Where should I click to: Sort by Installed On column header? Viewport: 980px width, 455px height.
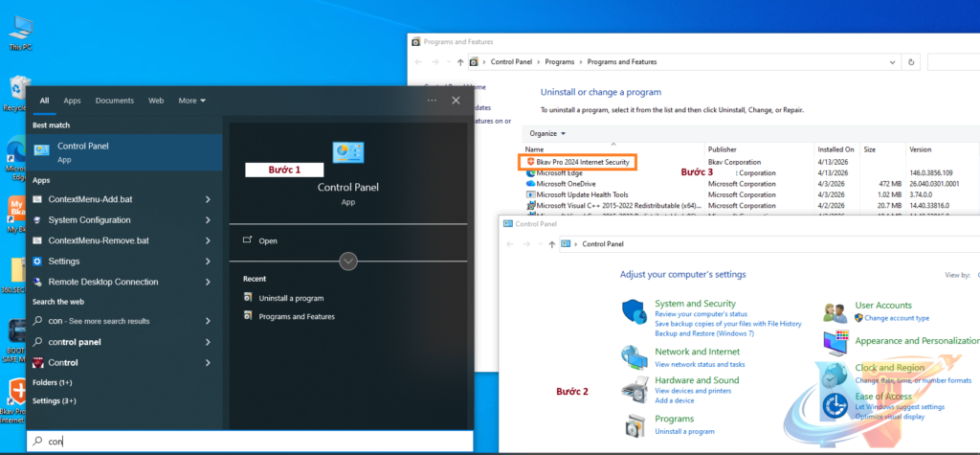836,149
